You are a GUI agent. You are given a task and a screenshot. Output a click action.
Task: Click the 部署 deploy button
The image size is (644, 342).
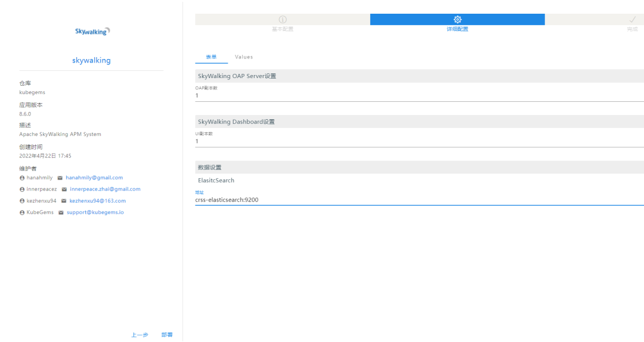(167, 335)
